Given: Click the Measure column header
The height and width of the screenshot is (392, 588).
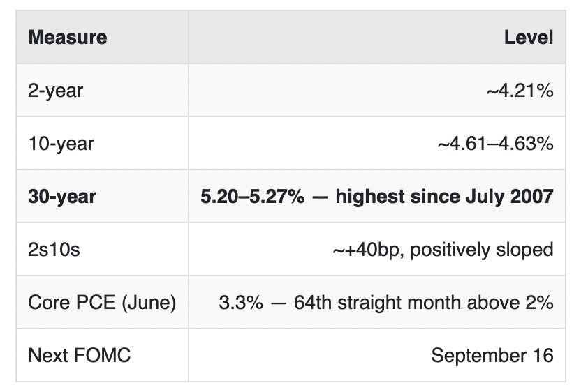Looking at the screenshot, I should click(68, 38).
